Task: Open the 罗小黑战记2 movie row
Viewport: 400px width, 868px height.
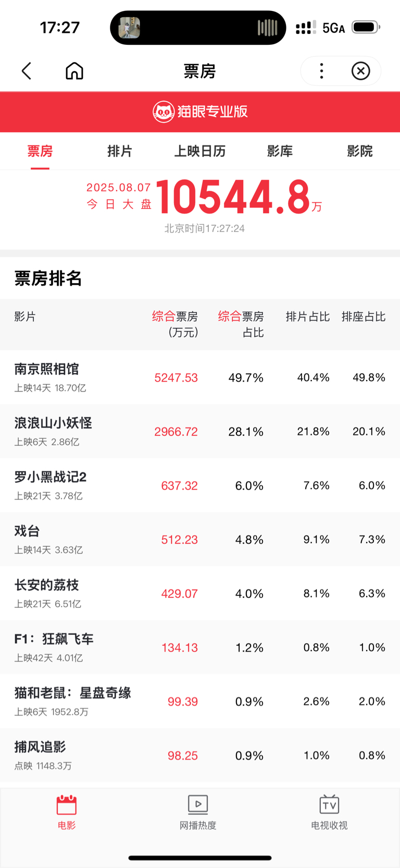Action: [x=200, y=485]
